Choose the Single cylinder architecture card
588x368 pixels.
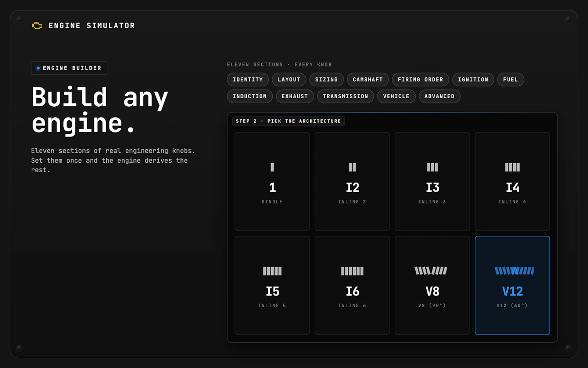pos(272,181)
